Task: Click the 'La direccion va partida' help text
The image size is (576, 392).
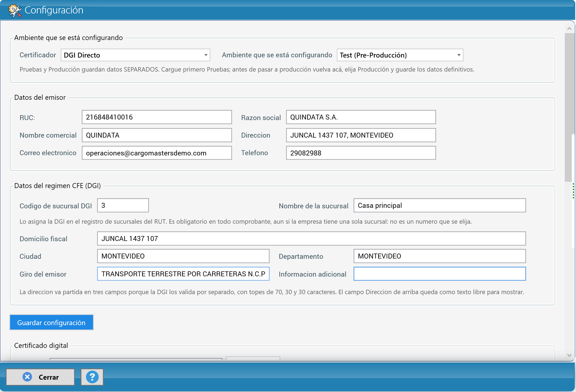Action: tap(272, 292)
